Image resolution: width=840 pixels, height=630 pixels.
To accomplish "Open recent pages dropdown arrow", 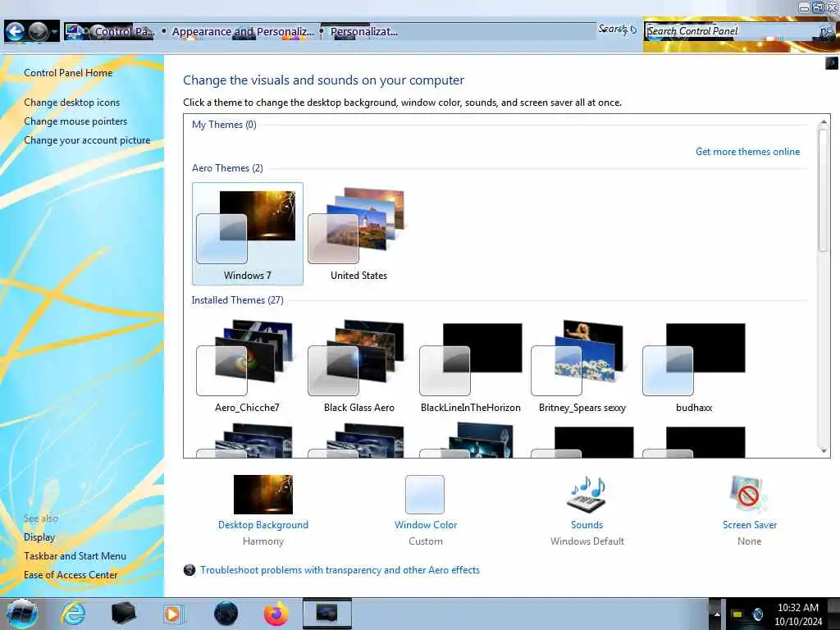I will click(55, 32).
